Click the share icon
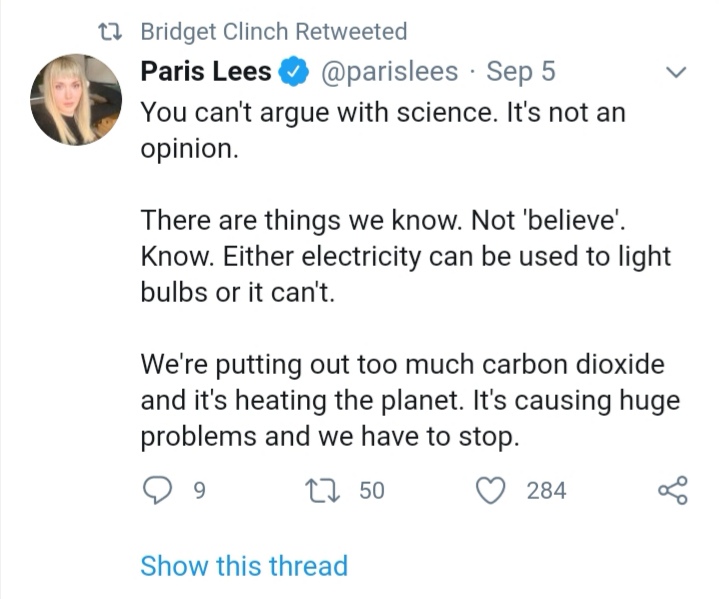Screen dimensions: 720x599 click(x=672, y=490)
